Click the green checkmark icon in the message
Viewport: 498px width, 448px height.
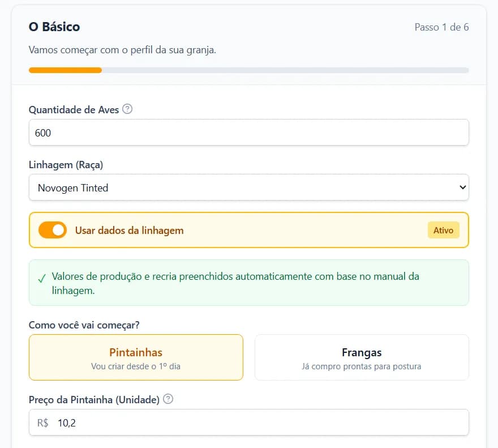coord(41,278)
